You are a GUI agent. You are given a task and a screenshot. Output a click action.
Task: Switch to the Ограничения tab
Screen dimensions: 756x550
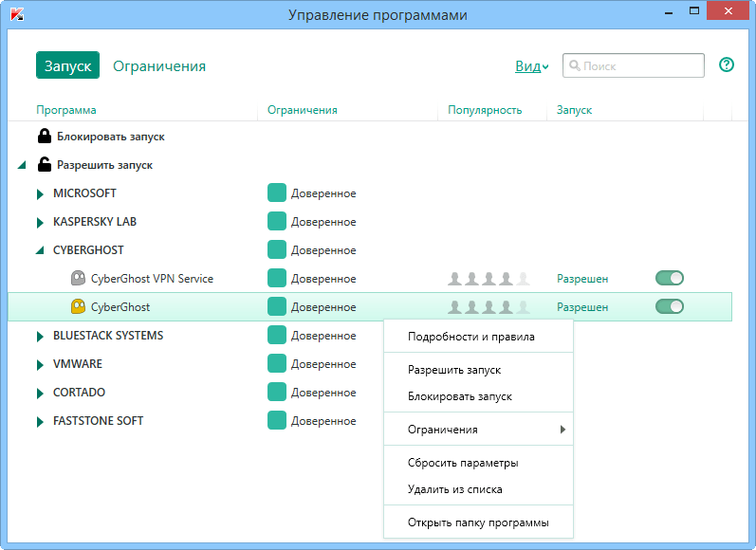click(159, 66)
